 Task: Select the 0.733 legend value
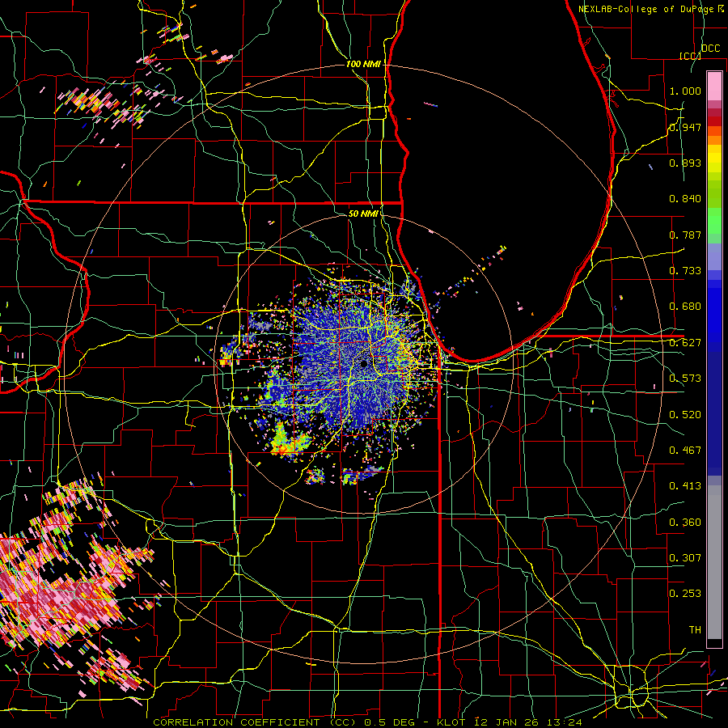[685, 271]
